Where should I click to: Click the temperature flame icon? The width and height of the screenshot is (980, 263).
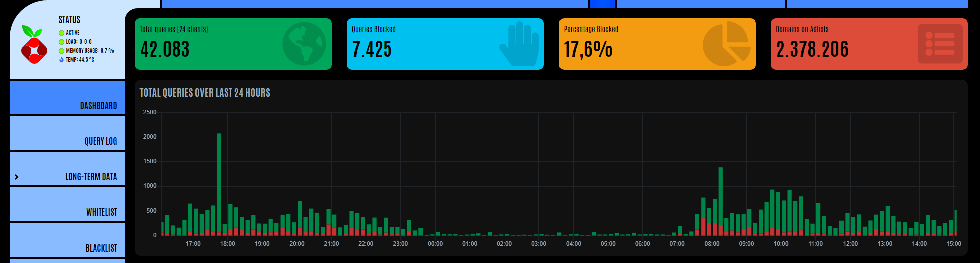tap(61, 60)
